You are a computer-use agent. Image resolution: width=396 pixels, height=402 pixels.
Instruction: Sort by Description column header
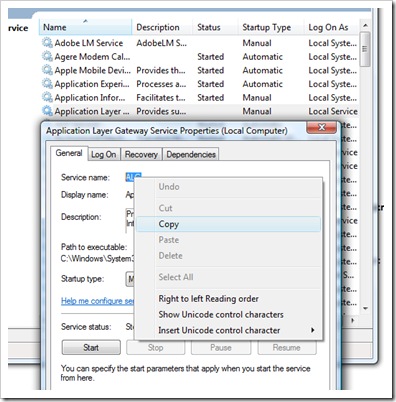coord(162,27)
